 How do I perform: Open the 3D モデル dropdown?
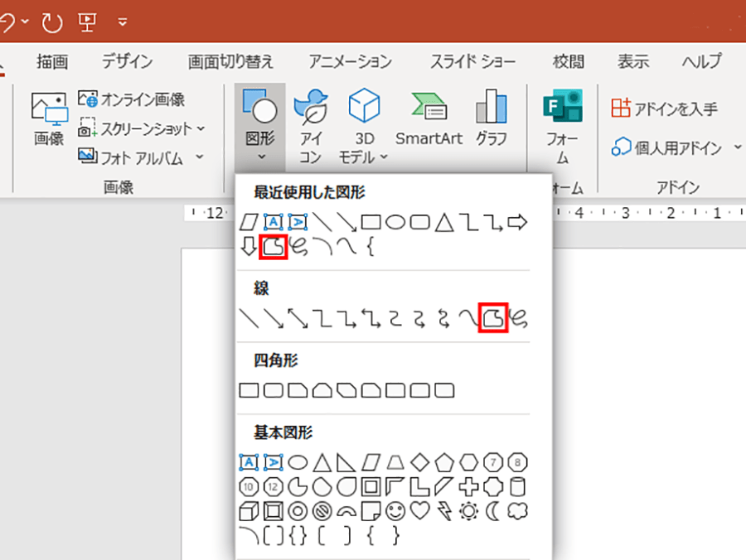(364, 125)
